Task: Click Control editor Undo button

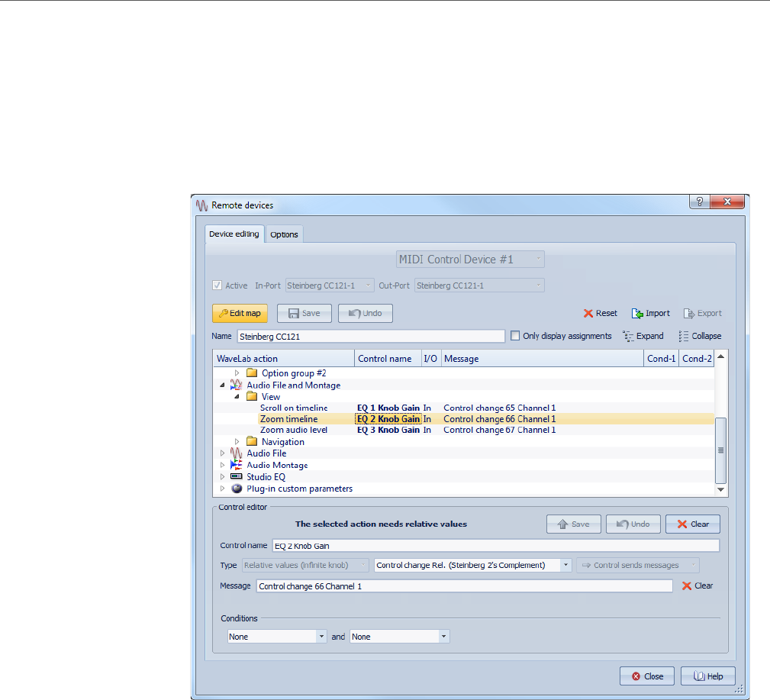Action: 633,524
